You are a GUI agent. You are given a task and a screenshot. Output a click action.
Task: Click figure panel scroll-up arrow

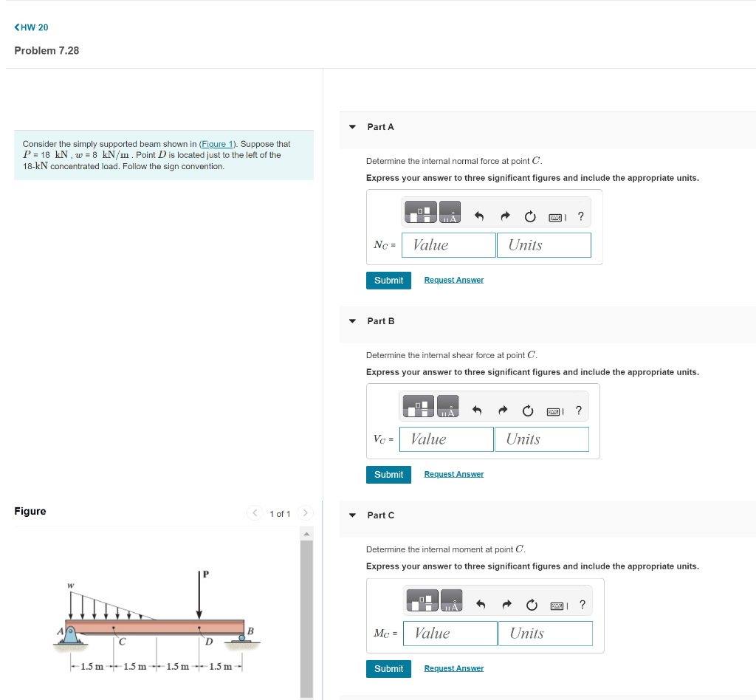click(306, 534)
